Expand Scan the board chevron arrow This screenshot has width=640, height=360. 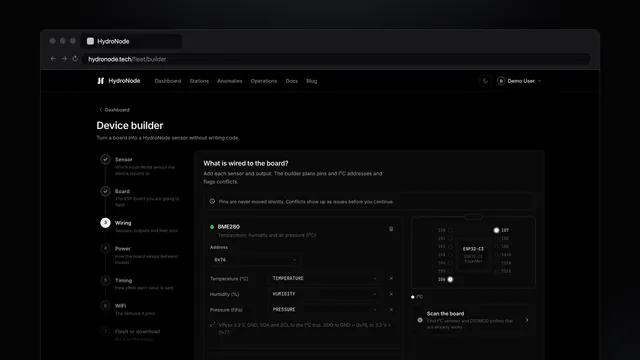coord(527,320)
